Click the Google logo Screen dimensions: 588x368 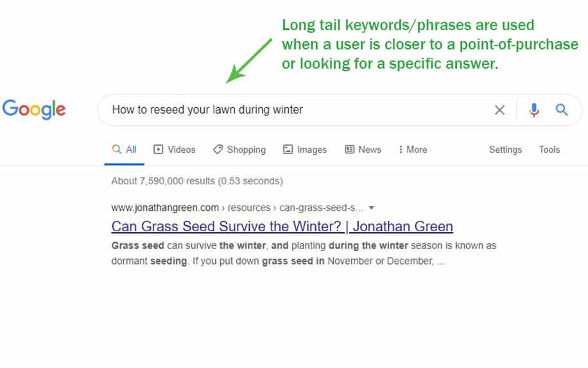click(34, 110)
